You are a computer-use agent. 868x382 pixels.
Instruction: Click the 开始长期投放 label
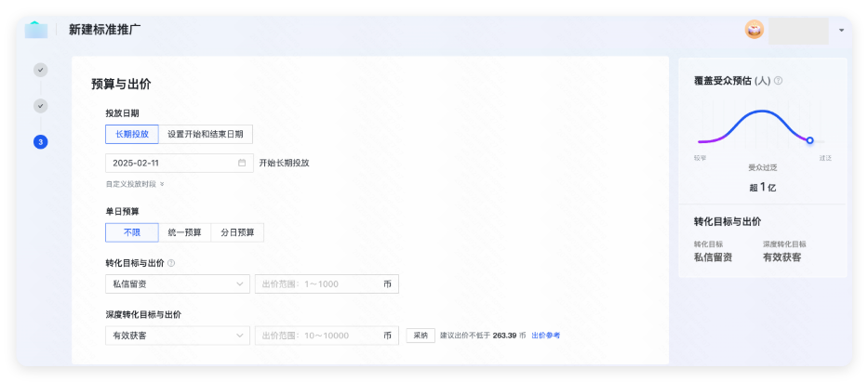(x=284, y=163)
